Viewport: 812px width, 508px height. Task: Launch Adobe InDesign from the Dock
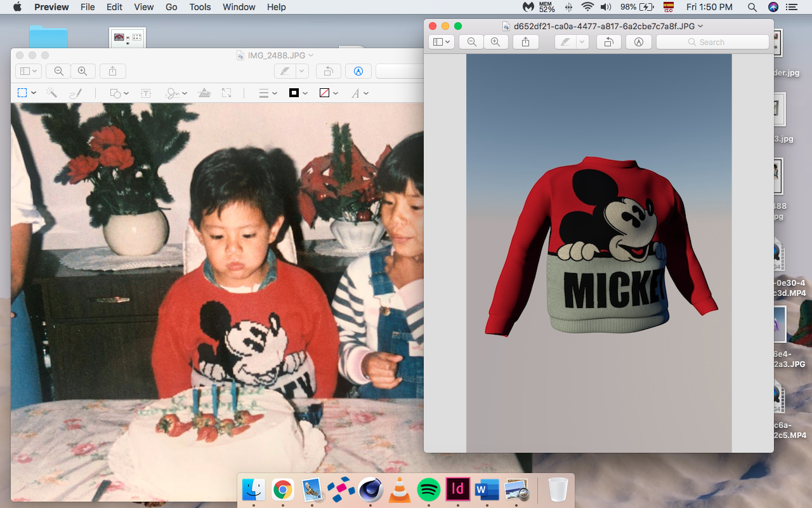pyautogui.click(x=458, y=490)
